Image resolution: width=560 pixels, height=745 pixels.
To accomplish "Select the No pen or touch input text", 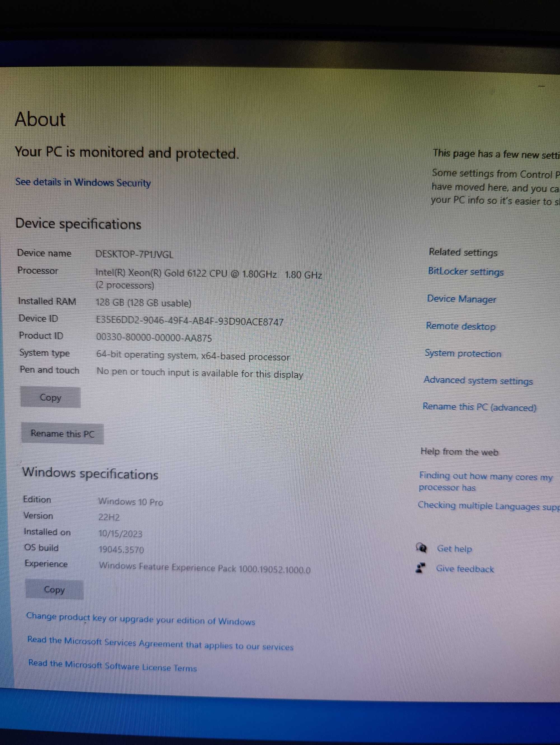I will click(200, 373).
